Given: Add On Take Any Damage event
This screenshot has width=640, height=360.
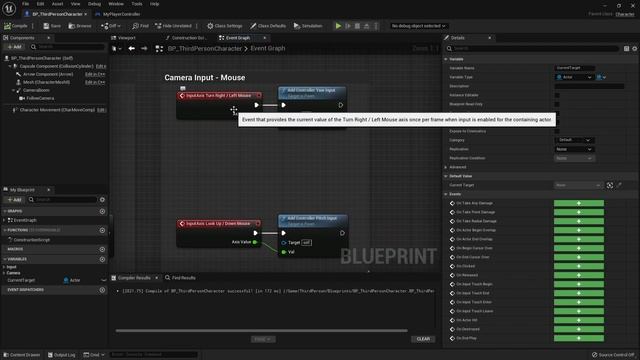Looking at the screenshot, I should tap(579, 203).
